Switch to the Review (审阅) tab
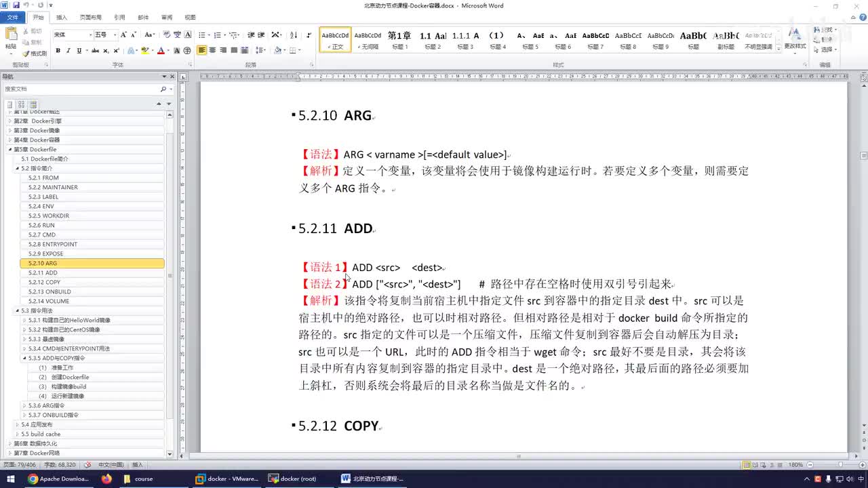 tap(167, 18)
